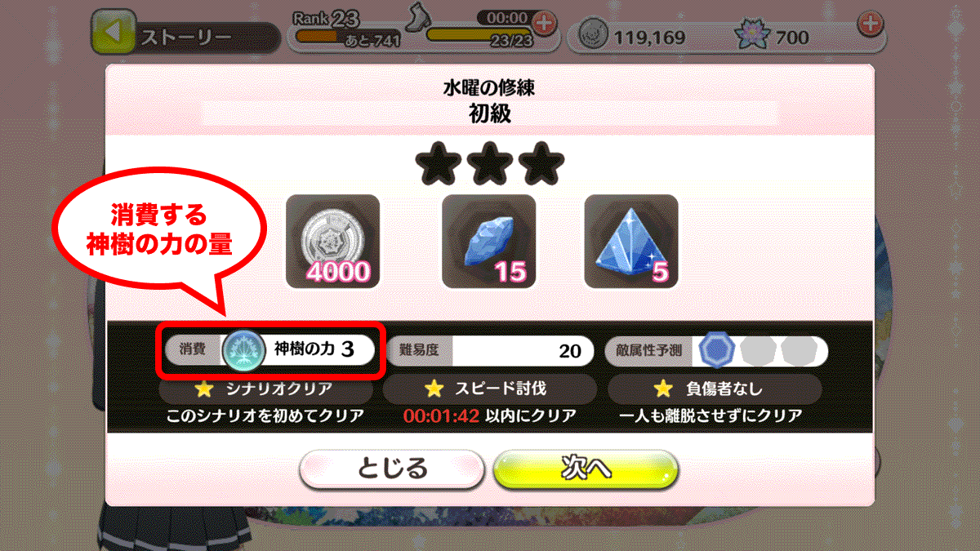Image resolution: width=980 pixels, height=551 pixels.
Task: Click the とじる button
Action: [391, 469]
